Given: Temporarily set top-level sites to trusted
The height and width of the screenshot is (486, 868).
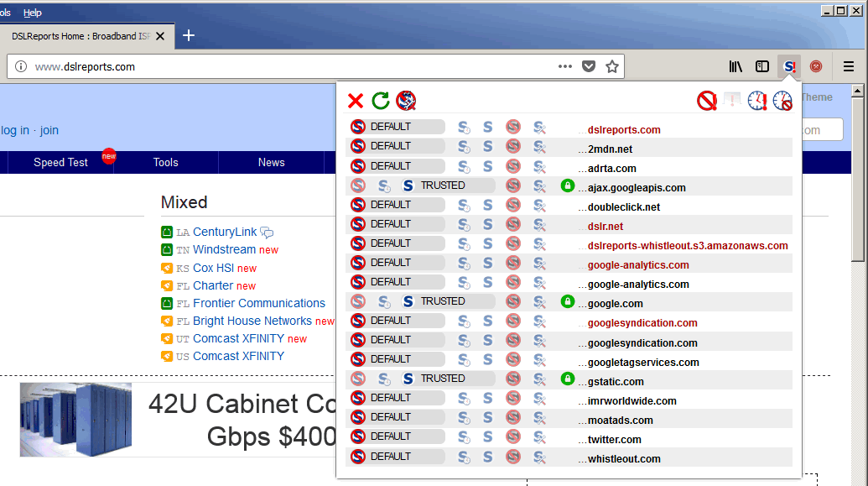Looking at the screenshot, I should point(757,101).
